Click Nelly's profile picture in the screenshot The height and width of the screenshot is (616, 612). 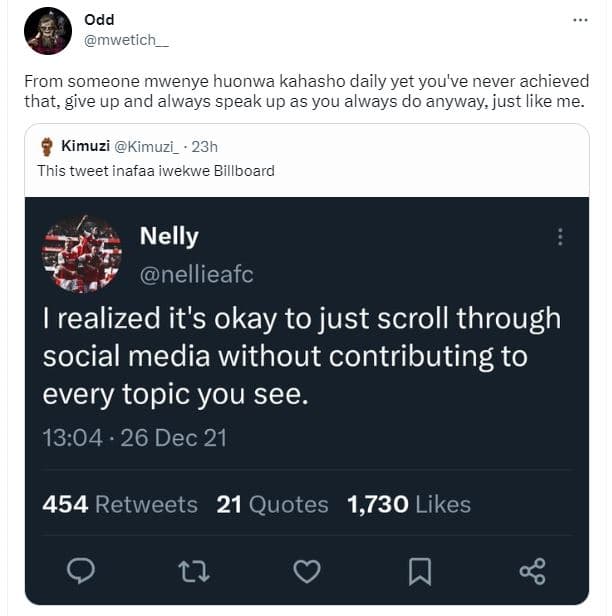click(81, 254)
